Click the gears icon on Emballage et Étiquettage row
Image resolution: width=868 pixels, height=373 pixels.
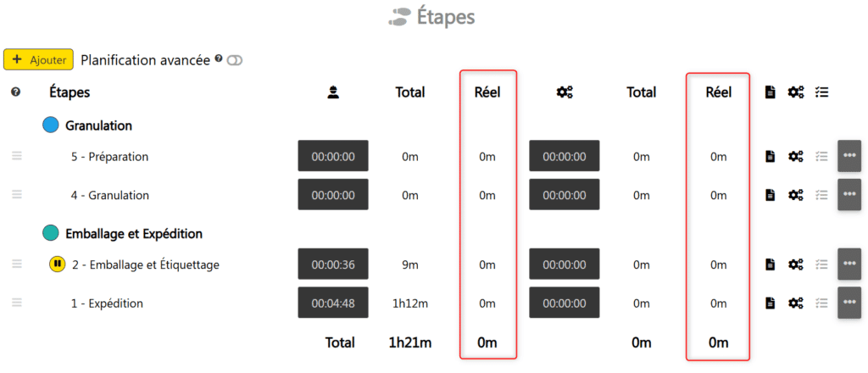795,264
